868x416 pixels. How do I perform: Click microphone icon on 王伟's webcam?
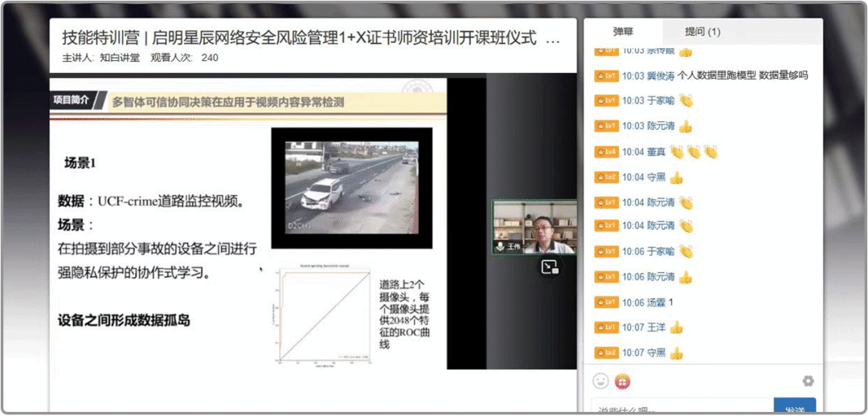point(500,247)
